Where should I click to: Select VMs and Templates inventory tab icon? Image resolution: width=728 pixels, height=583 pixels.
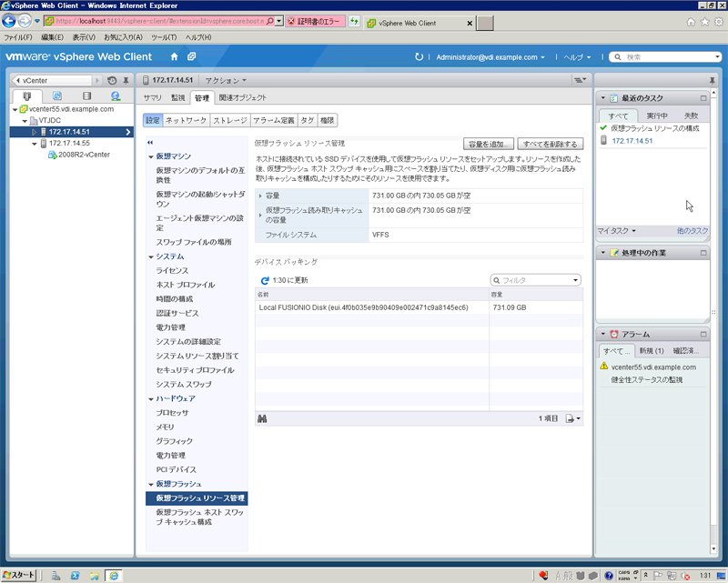click(x=57, y=96)
